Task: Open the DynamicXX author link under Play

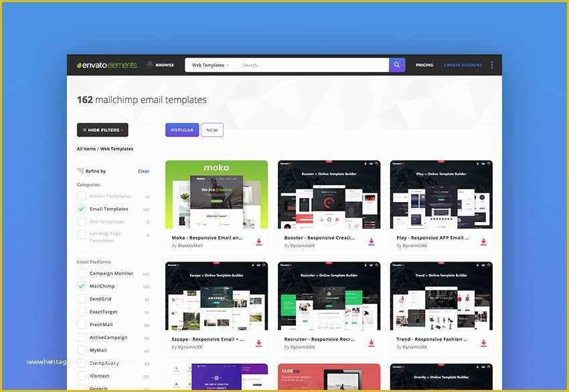Action: click(x=415, y=246)
